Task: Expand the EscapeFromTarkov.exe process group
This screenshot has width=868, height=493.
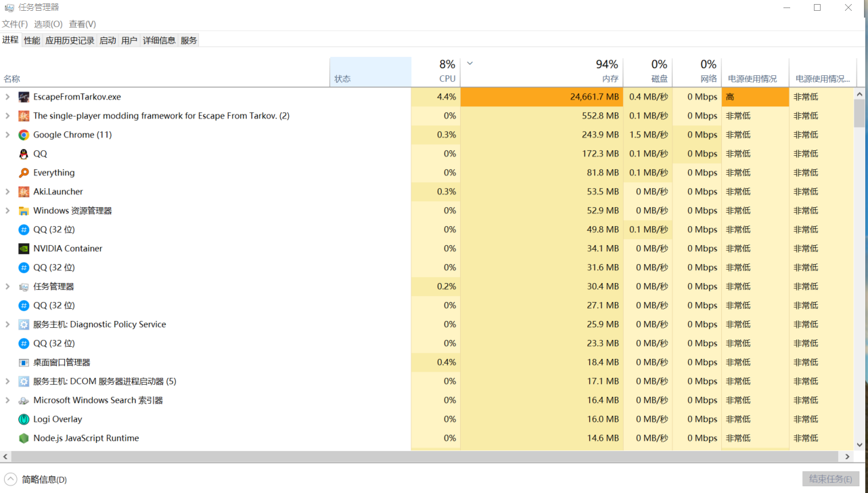Action: 7,97
